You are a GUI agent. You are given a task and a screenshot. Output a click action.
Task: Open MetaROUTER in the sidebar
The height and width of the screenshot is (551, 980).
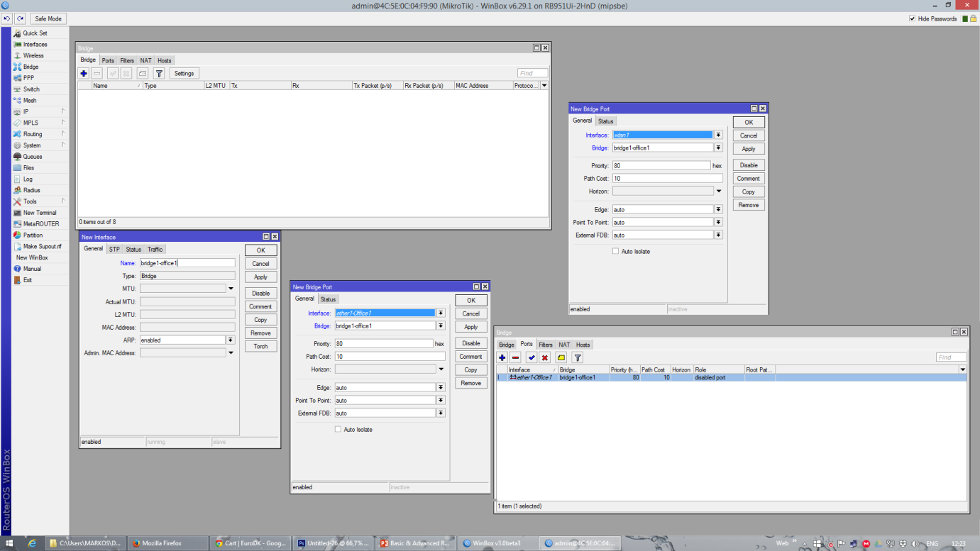(40, 224)
